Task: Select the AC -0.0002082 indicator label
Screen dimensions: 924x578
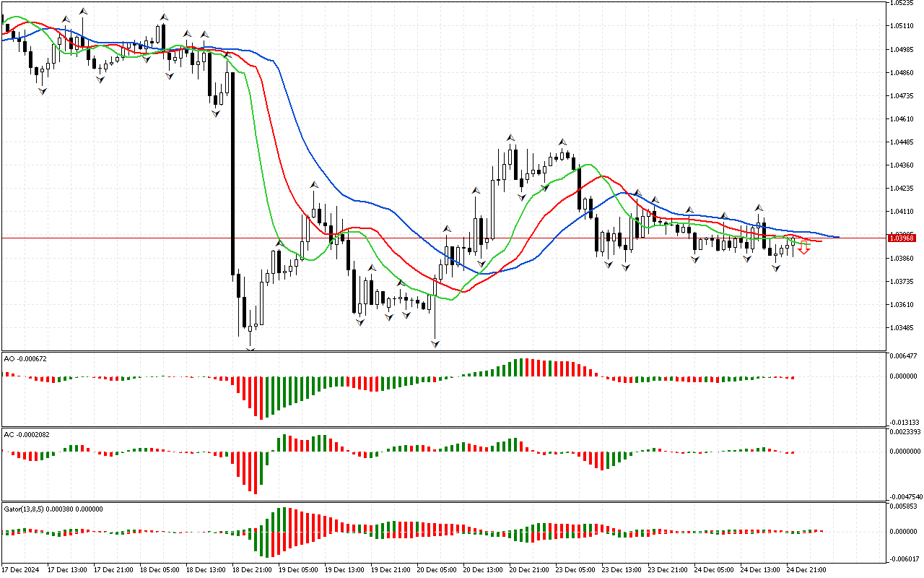Action: tap(27, 435)
